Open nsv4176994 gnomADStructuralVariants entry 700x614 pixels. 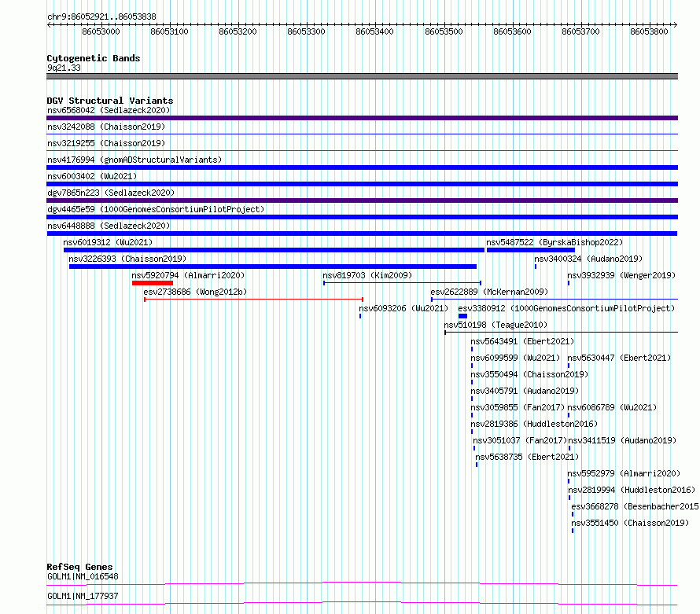(134, 160)
